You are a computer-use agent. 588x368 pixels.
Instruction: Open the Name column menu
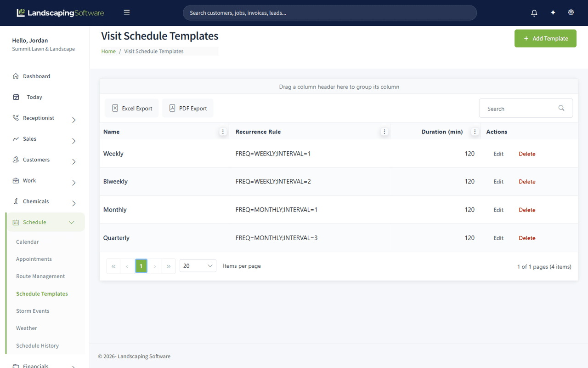[223, 132]
